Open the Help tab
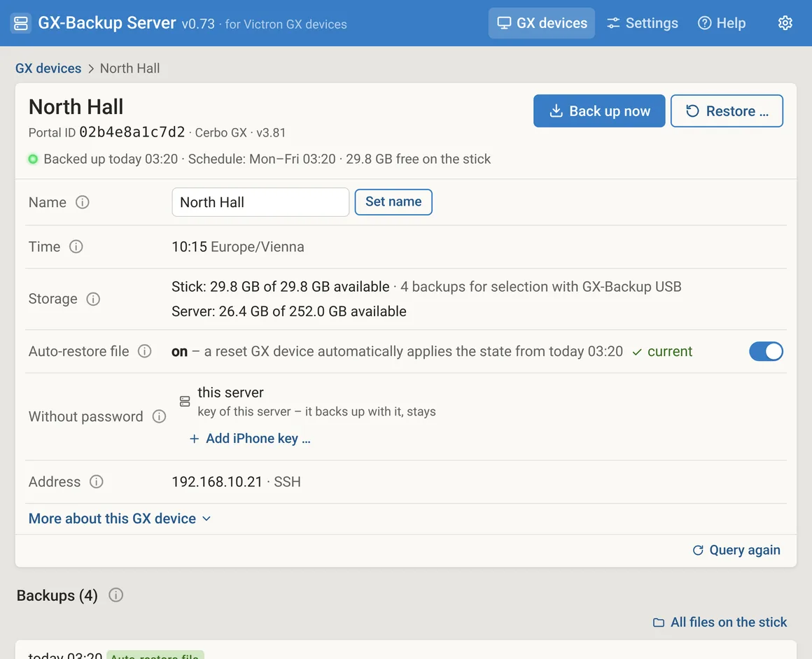 (722, 23)
